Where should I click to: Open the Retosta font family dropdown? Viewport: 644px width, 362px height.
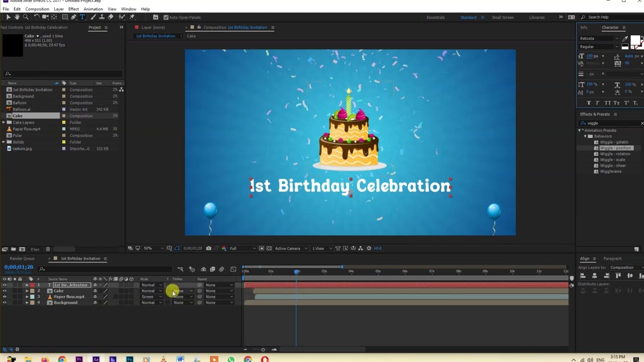599,39
